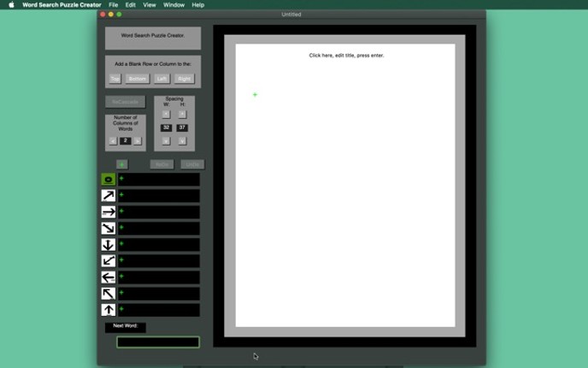Click the green plus marker on puzzle page
The height and width of the screenshot is (368, 588).
(x=255, y=95)
